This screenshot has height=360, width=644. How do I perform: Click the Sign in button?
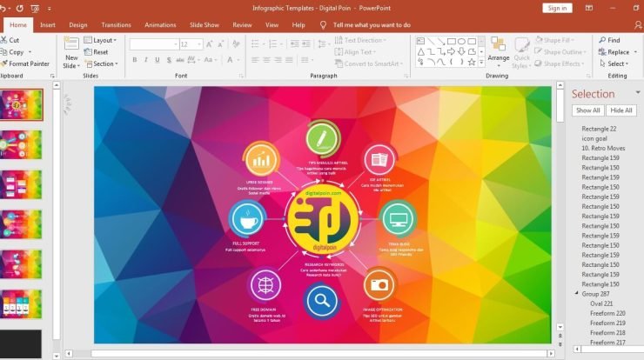coord(557,8)
